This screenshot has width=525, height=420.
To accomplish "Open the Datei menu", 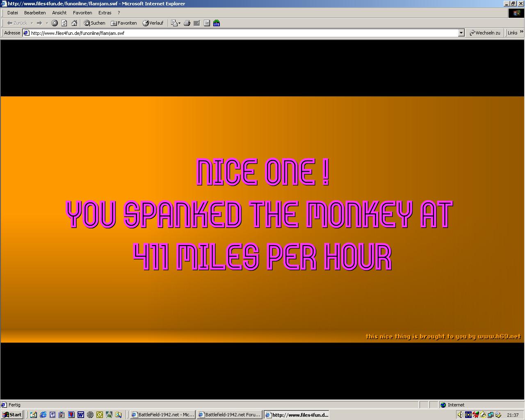I will pos(13,13).
